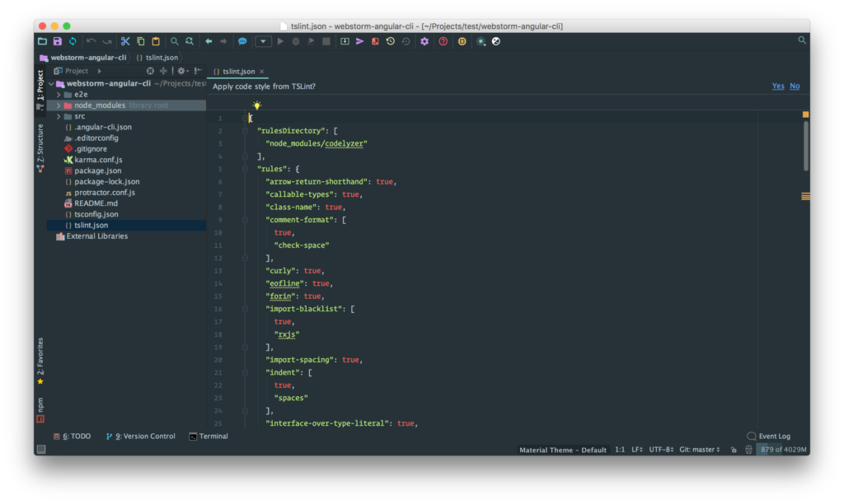Screen dimensions: 844x504
Task: Open the run configuration dropdown
Action: [x=263, y=41]
